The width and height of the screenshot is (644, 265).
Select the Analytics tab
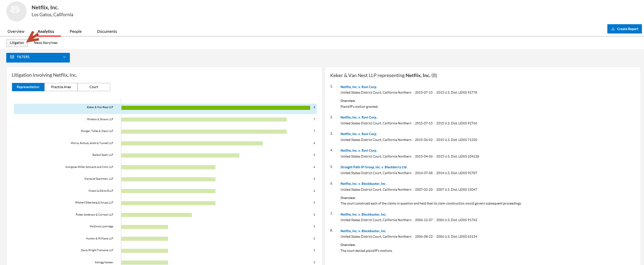point(46,31)
